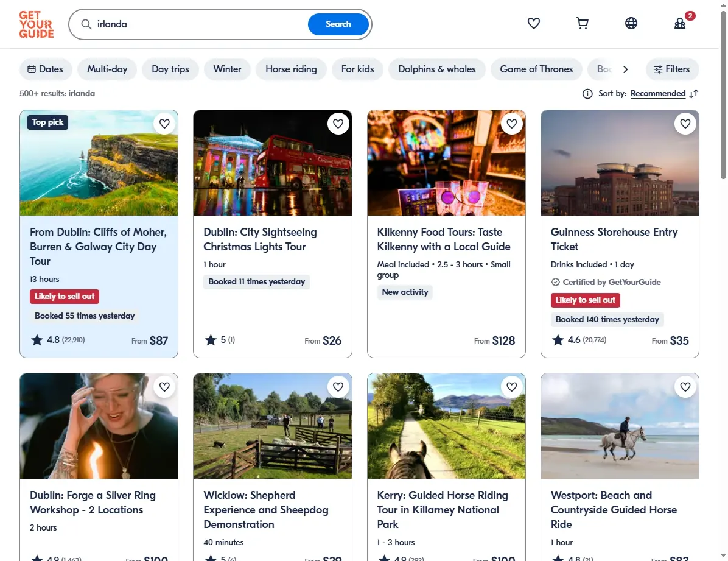Click the beach horse rider photo

pos(620,426)
